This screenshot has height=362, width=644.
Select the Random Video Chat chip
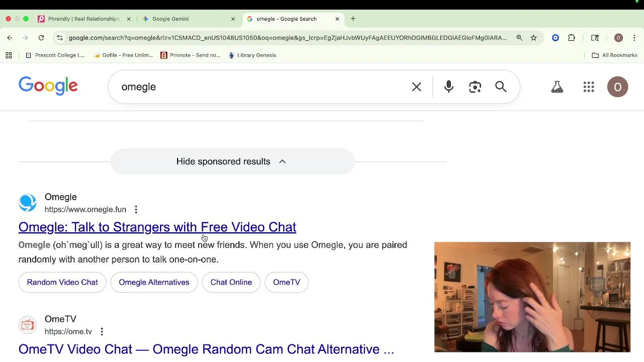pos(62,282)
